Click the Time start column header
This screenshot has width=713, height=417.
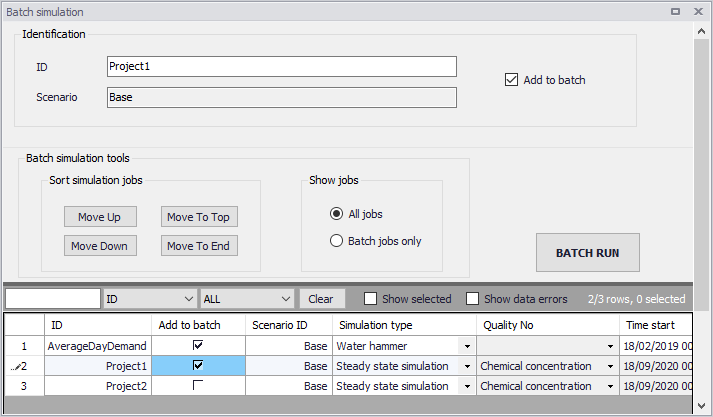tap(656, 325)
